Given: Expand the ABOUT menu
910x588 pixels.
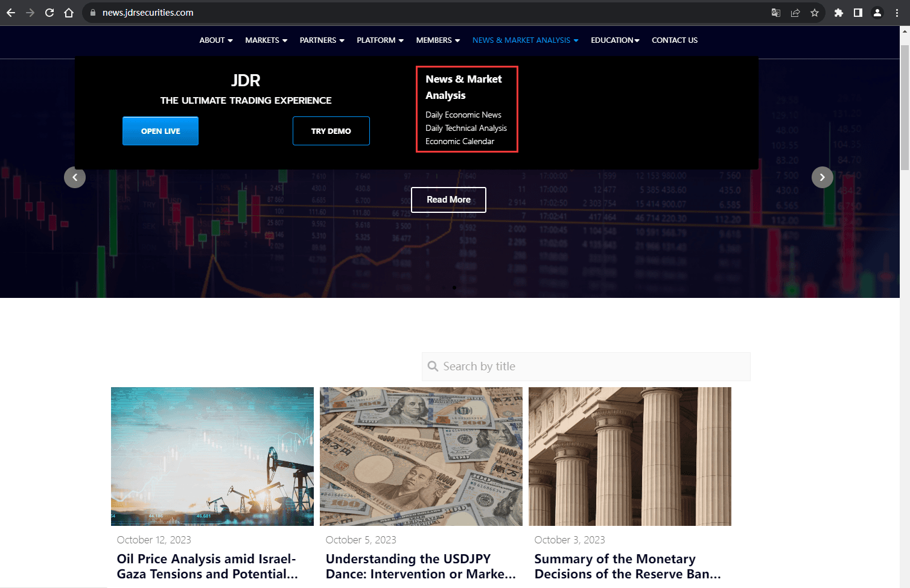Looking at the screenshot, I should coord(216,40).
